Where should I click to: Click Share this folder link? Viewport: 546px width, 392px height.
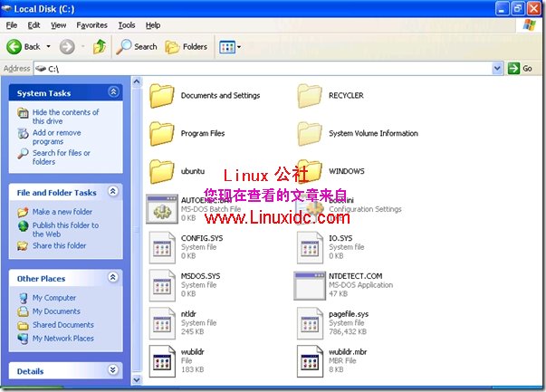[x=59, y=245]
